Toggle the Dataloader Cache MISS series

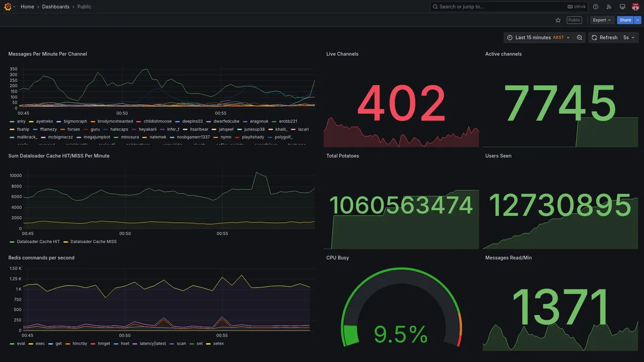click(94, 241)
